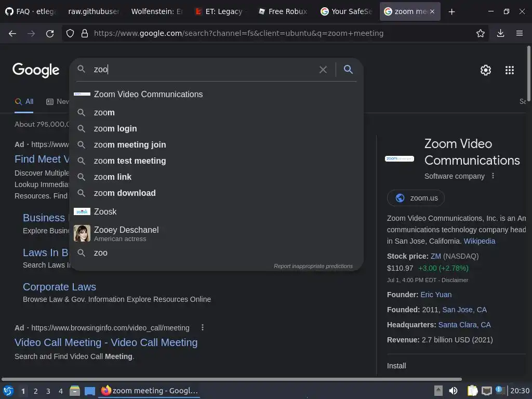Choose the Zoom Video Communications suggestion
The image size is (532, 399).
(216, 95)
